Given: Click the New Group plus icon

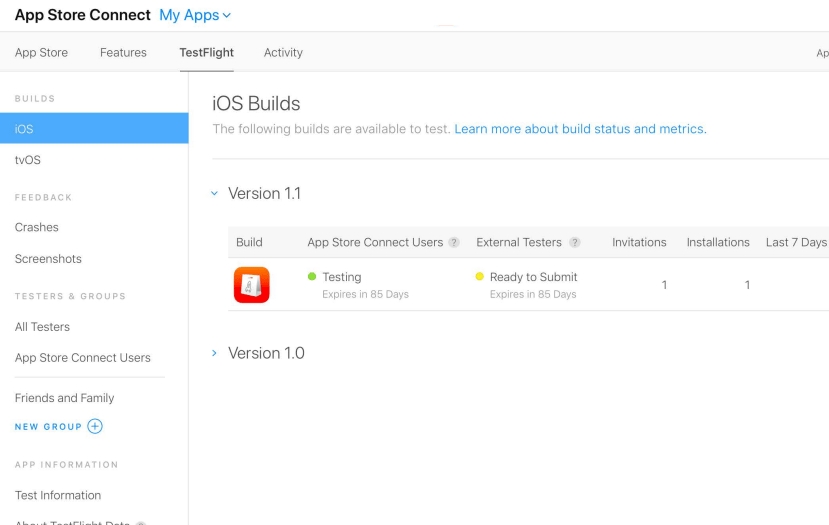Looking at the screenshot, I should 95,426.
